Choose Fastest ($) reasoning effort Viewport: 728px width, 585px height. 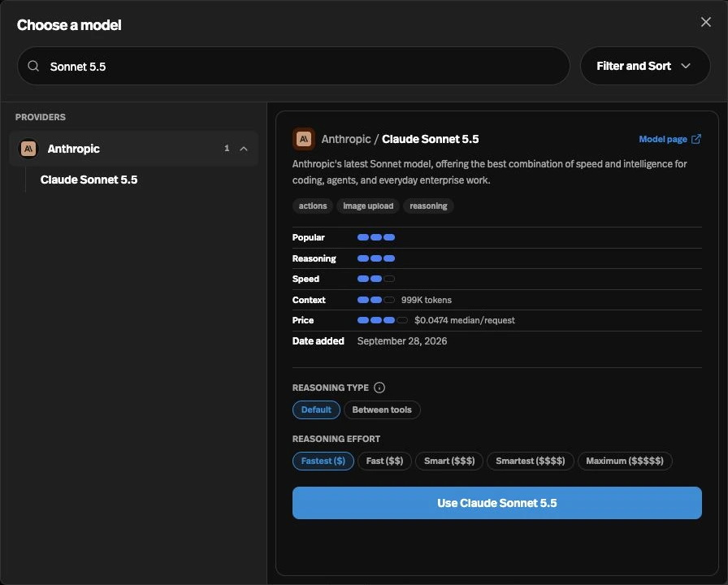323,461
